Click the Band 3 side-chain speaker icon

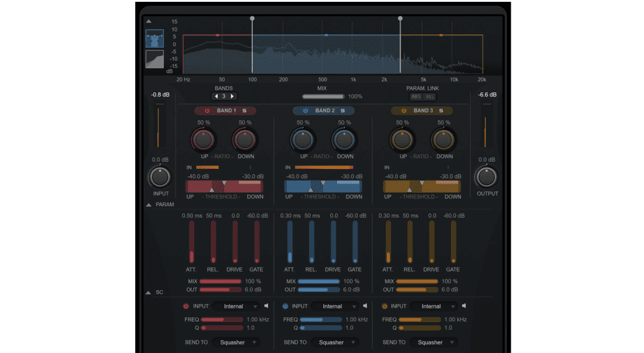tap(464, 306)
